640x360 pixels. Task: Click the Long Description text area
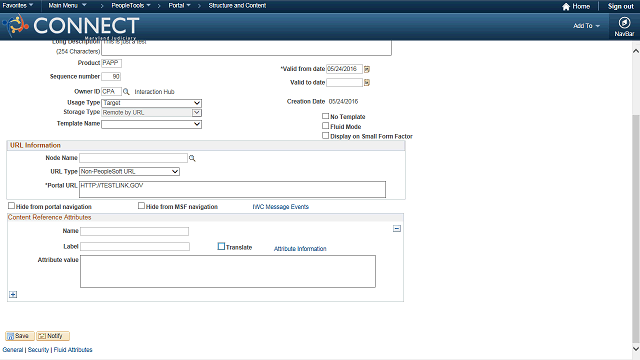tap(247, 48)
